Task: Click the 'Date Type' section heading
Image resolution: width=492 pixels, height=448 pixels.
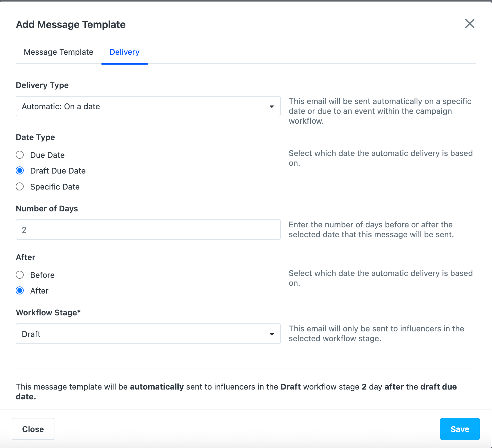Action: click(35, 137)
